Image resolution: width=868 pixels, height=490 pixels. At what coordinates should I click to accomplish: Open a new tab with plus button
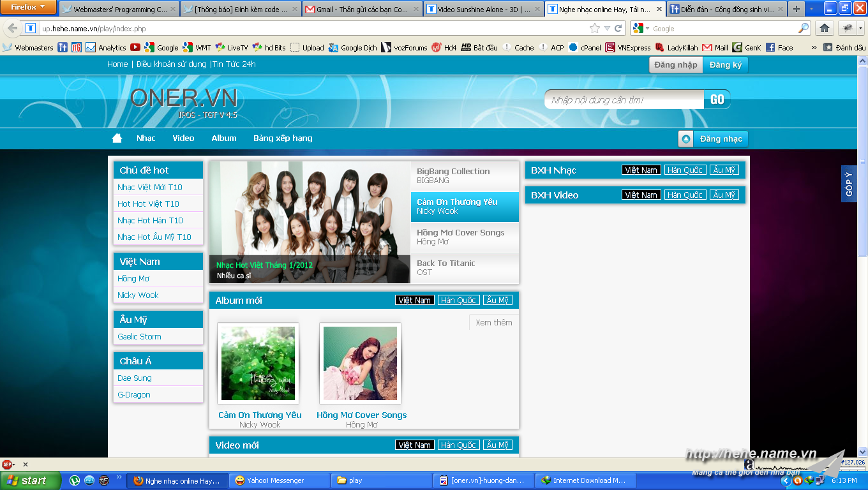[796, 9]
